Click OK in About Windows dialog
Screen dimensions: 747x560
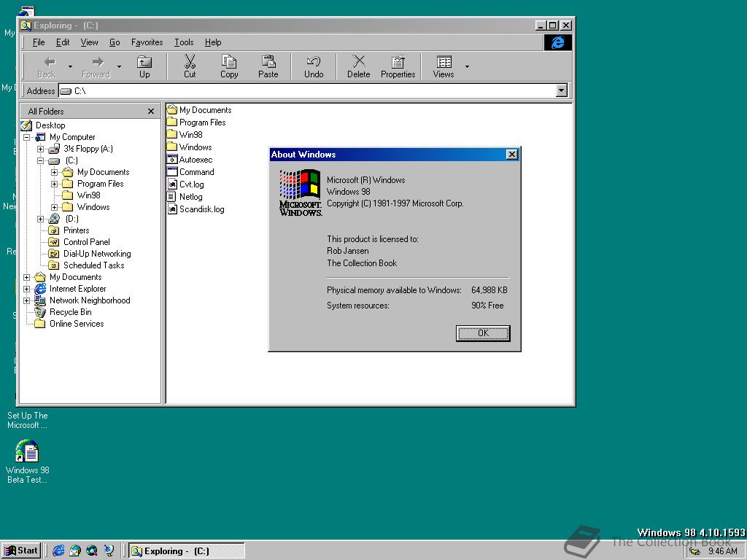coord(483,333)
